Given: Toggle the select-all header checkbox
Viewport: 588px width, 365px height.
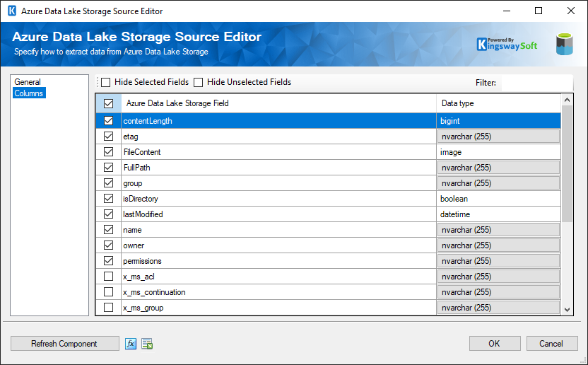Looking at the screenshot, I should [108, 104].
